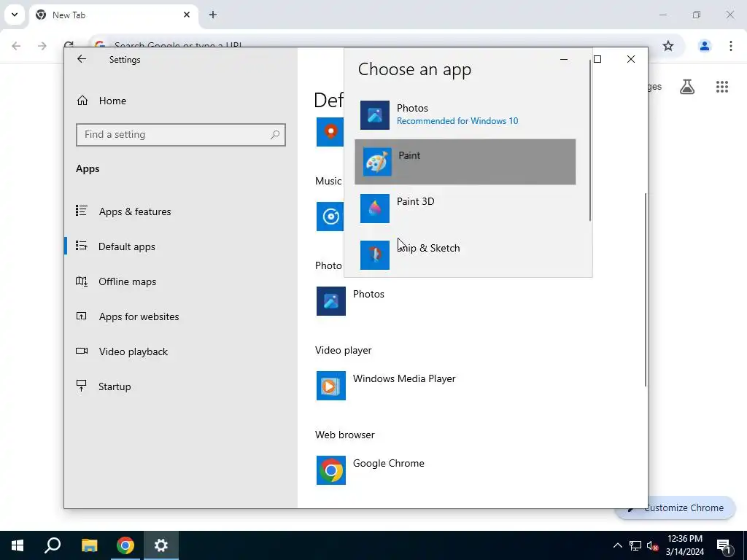Click Customize Chrome button
747x560 pixels.
(676, 507)
